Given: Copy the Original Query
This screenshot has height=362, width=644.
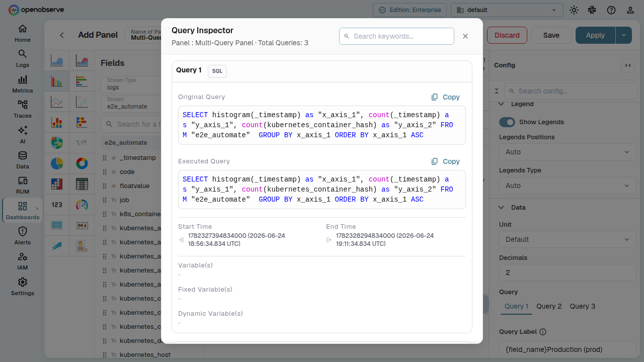Looking at the screenshot, I should pos(446,97).
